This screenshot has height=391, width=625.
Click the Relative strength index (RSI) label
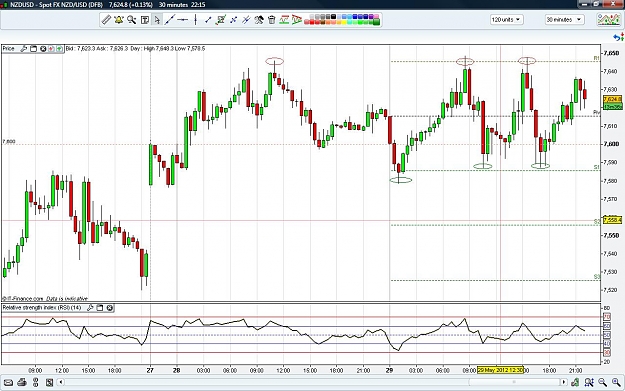click(x=42, y=307)
